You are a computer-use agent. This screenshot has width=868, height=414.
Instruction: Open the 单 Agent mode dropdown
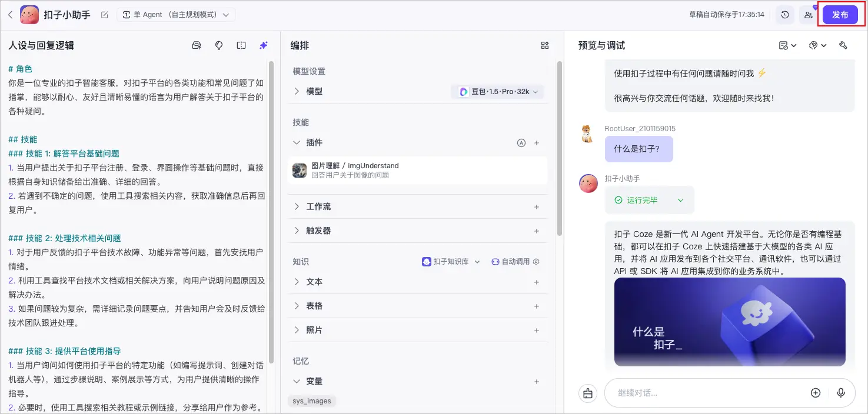(176, 15)
